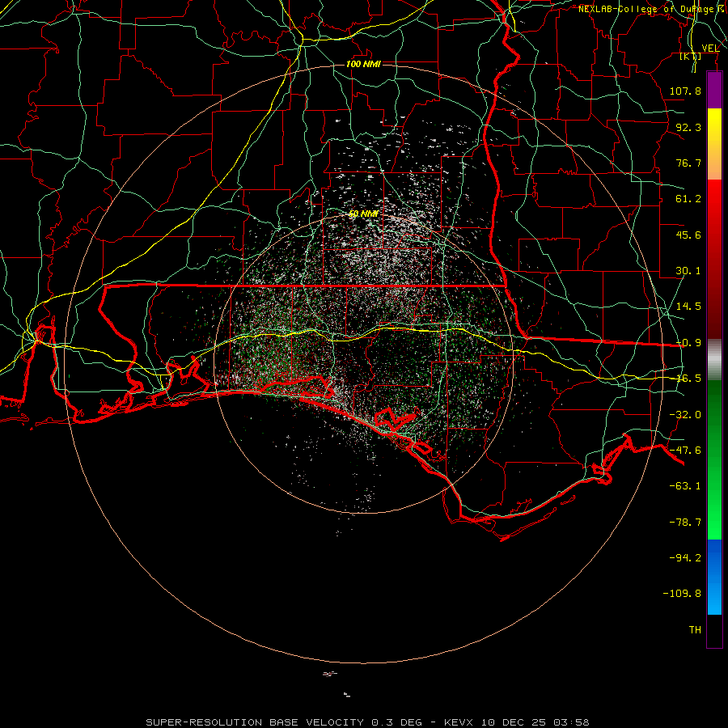Click the purple segment of color bar

pyautogui.click(x=714, y=91)
